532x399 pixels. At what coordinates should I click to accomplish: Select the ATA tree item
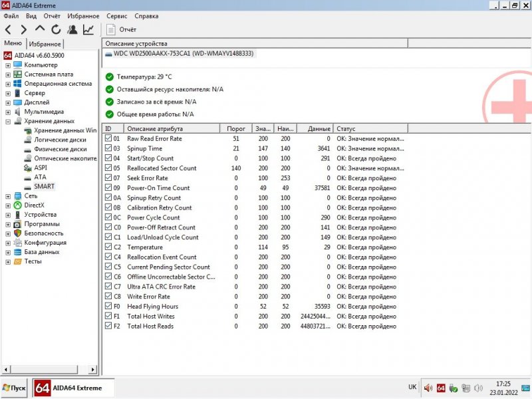[40, 178]
